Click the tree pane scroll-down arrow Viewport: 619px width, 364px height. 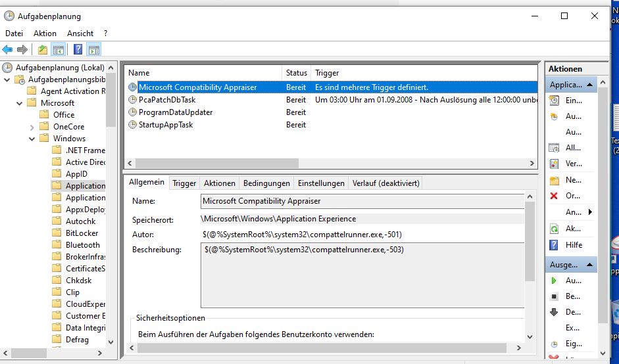[111, 342]
